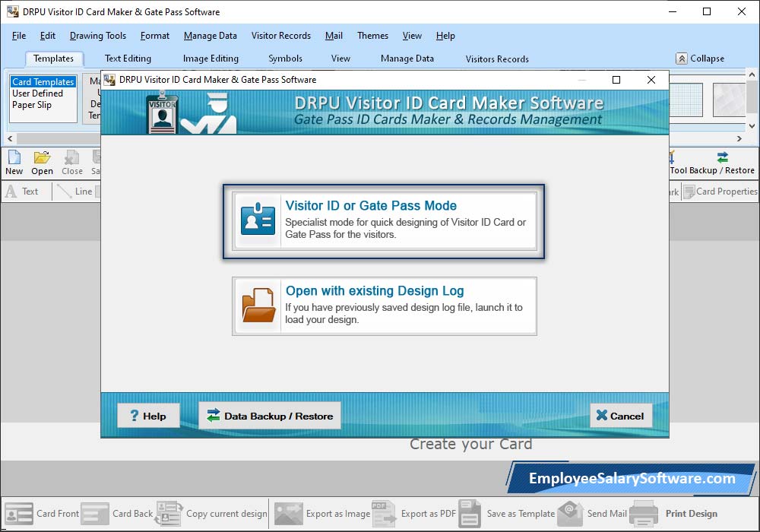
Task: Click the dialog title bar app icon
Action: [110, 80]
